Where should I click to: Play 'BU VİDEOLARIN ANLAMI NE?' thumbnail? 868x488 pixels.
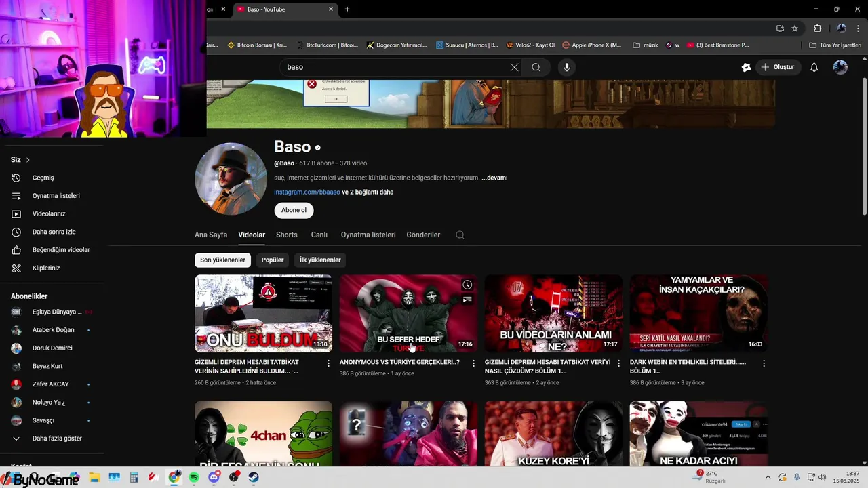553,313
